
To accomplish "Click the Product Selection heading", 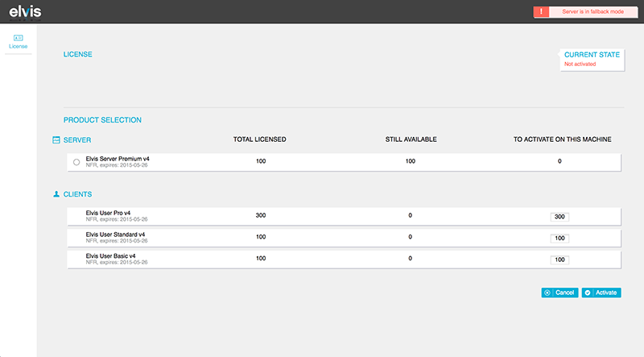I will click(102, 120).
